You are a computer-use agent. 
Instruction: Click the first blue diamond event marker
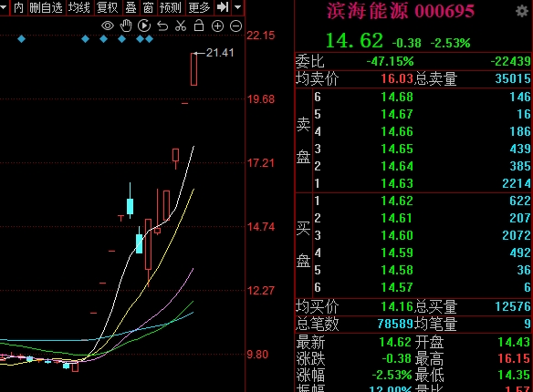(x=21, y=39)
